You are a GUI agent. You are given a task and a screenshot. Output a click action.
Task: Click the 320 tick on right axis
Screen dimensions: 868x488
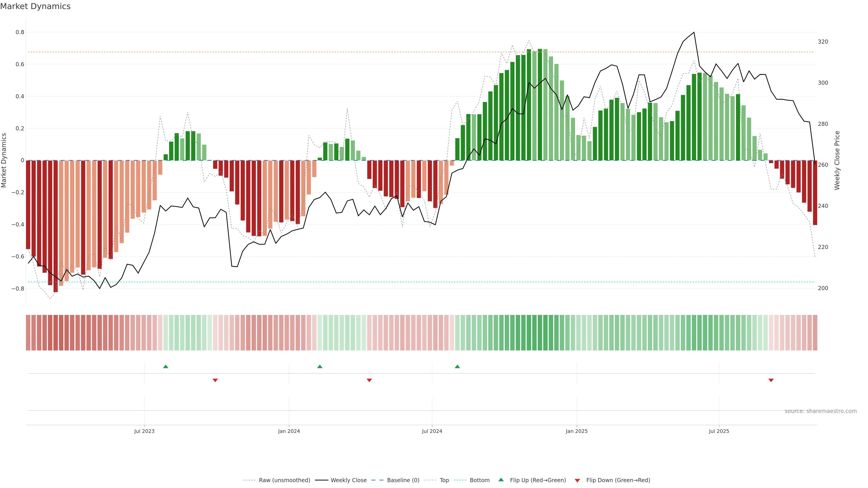tap(823, 42)
